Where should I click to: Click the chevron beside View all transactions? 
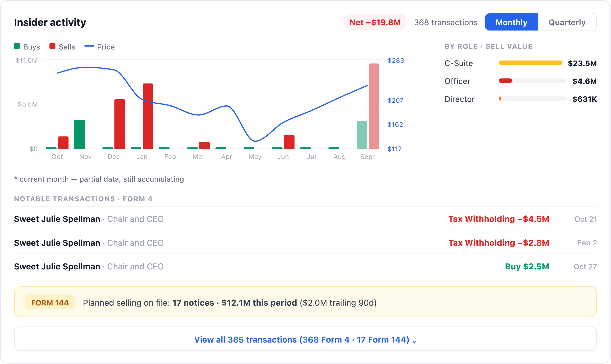[414, 341]
